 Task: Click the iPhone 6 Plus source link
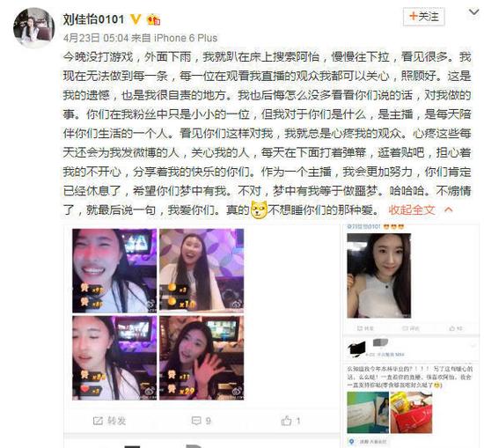click(186, 38)
